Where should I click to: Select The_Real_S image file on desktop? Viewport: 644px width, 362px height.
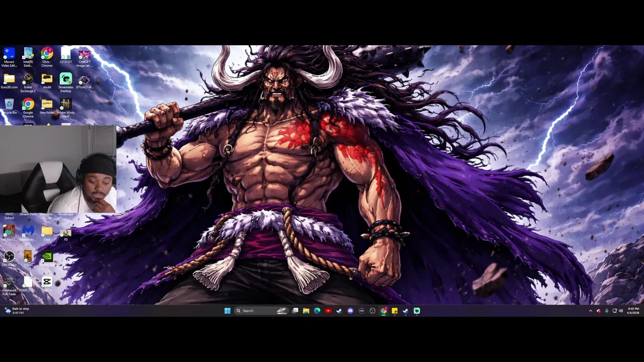click(9, 233)
